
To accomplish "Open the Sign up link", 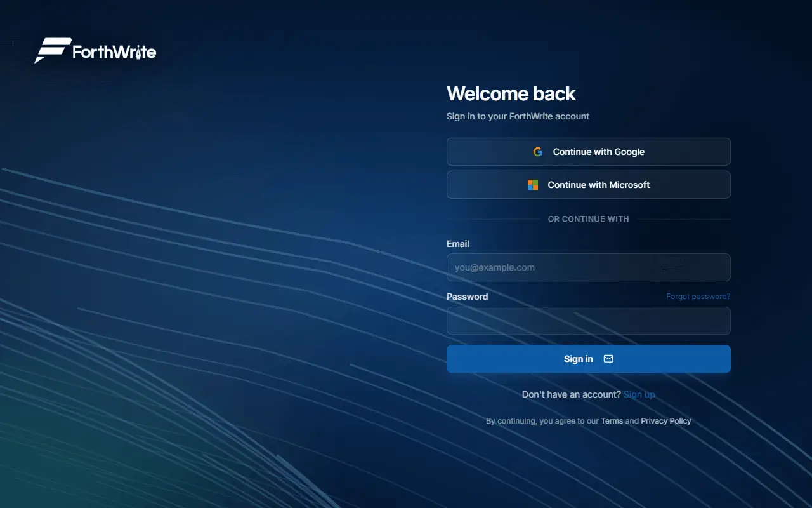I will [x=639, y=394].
